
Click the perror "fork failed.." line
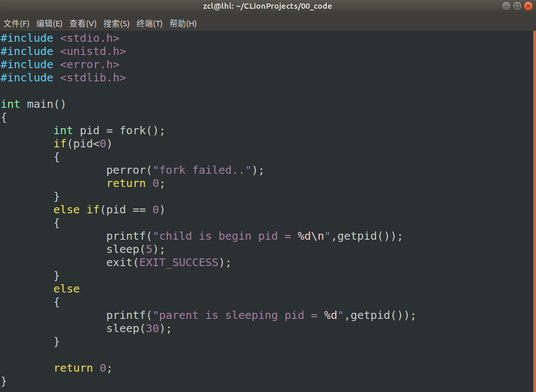click(x=185, y=170)
